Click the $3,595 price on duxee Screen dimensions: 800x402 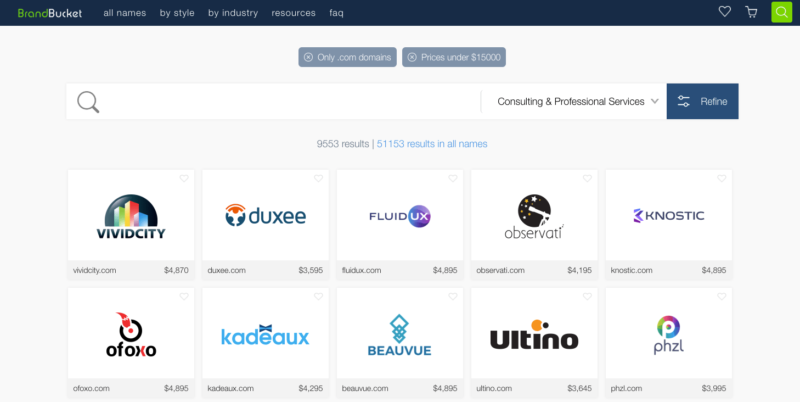311,270
